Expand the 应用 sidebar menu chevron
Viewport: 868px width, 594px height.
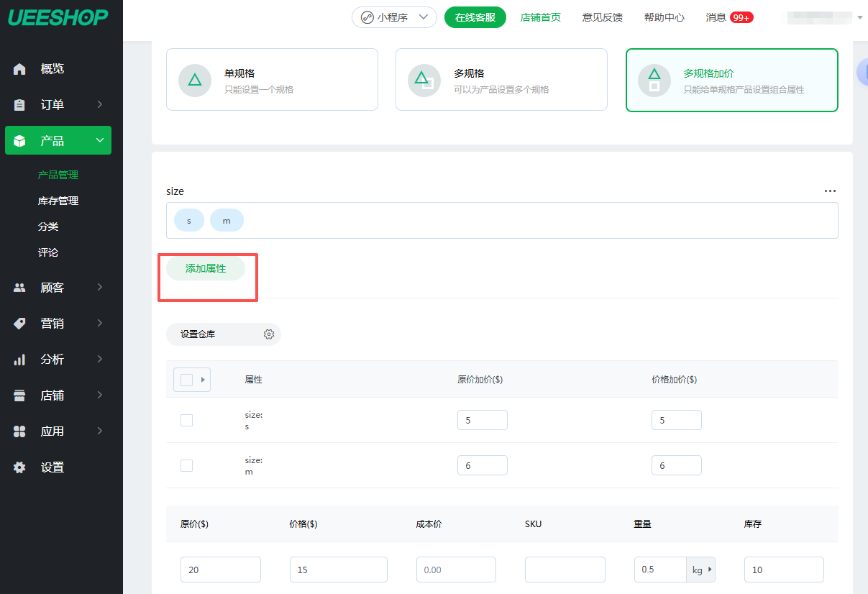pos(99,431)
